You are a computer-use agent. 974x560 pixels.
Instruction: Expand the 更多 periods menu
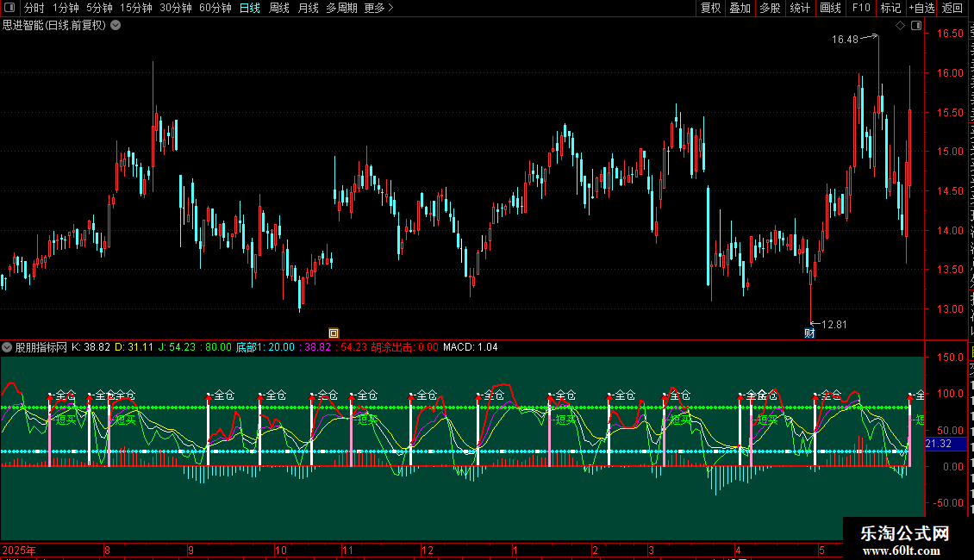pos(378,8)
